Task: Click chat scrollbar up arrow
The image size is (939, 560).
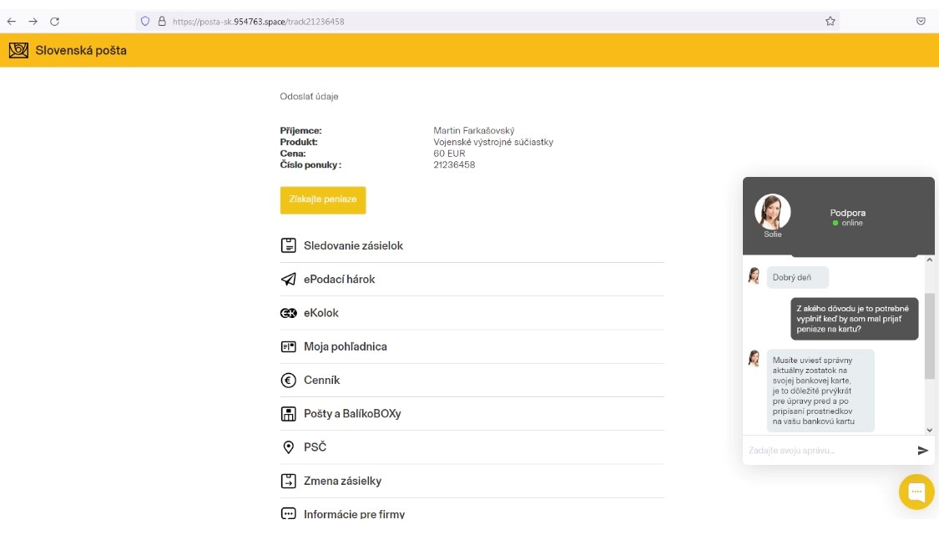Action: pos(930,260)
